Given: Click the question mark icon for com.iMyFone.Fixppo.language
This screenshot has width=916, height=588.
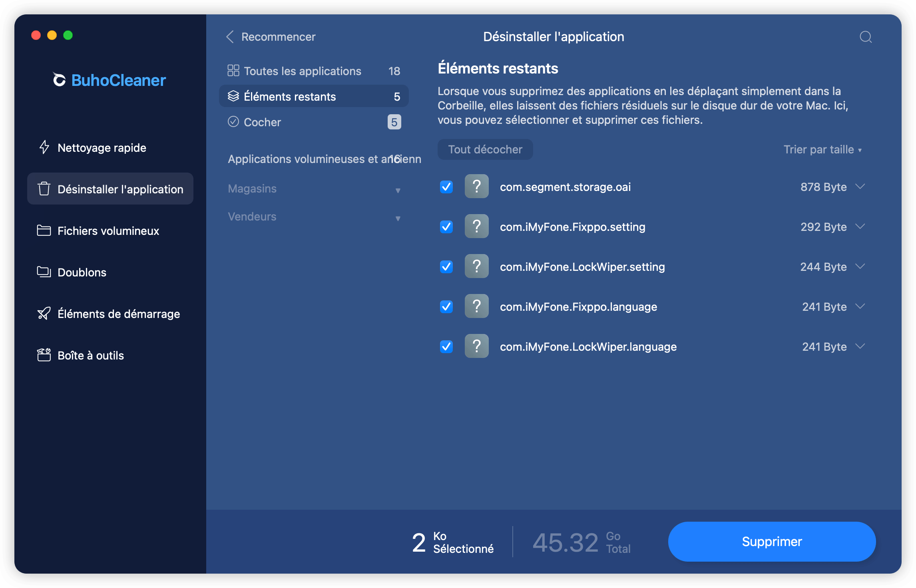Looking at the screenshot, I should pyautogui.click(x=477, y=306).
